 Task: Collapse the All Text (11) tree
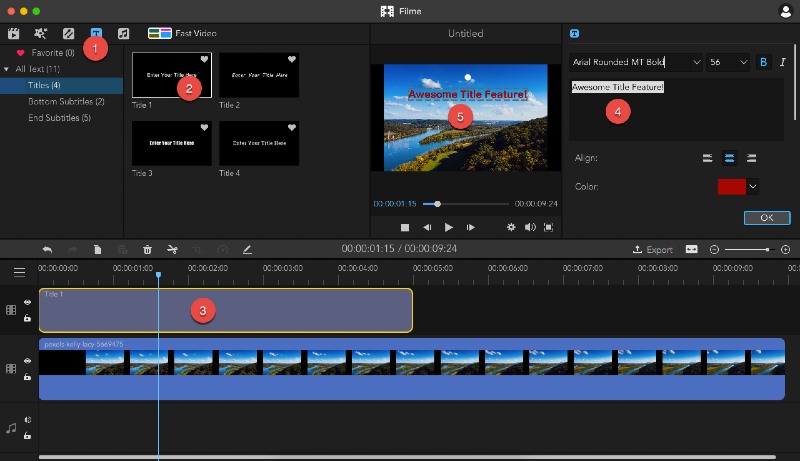click(6, 69)
